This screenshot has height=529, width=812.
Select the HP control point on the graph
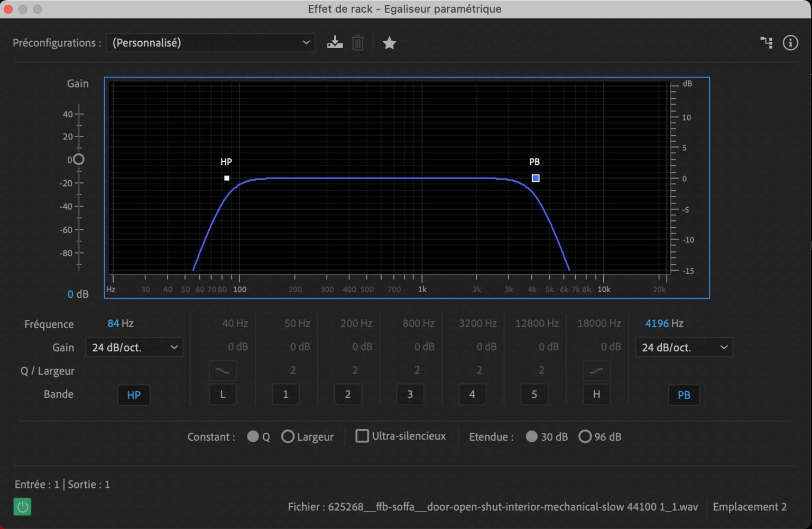(x=227, y=178)
